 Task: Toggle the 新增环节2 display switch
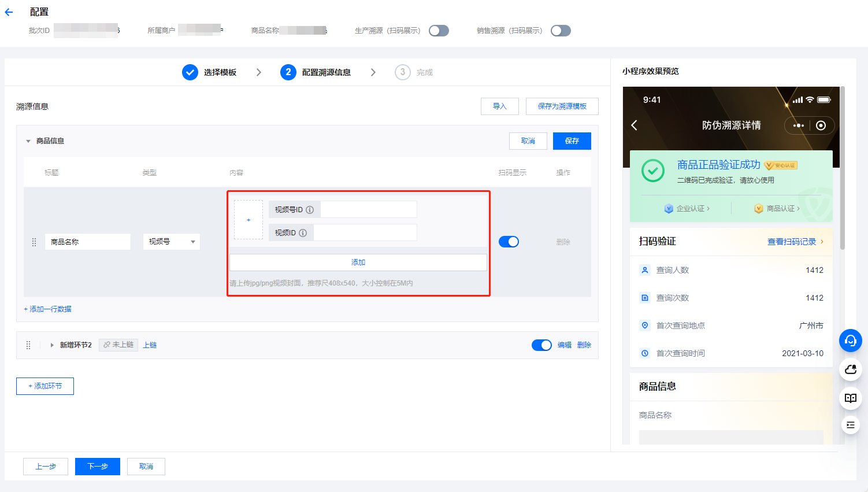(x=541, y=345)
